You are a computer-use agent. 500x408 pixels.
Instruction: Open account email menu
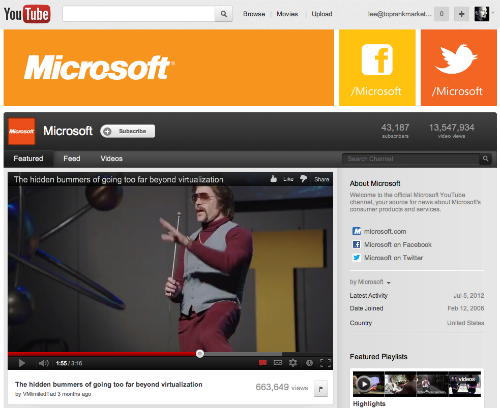pos(399,14)
